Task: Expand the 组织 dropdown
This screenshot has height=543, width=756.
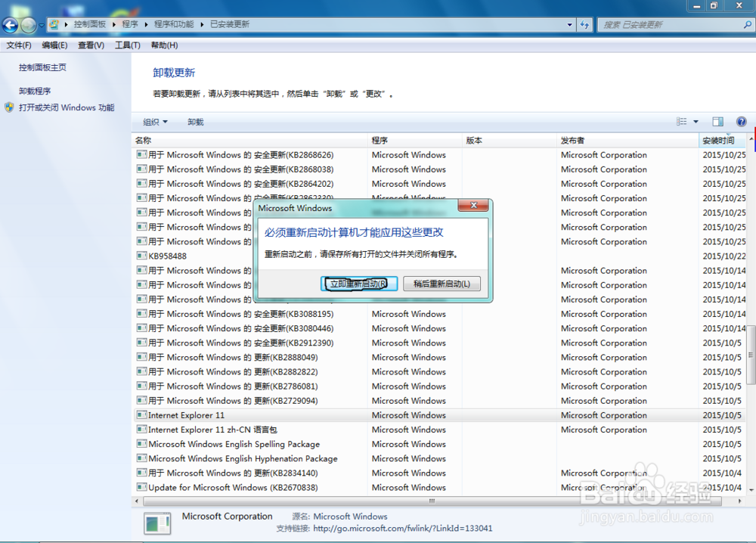Action: click(155, 122)
